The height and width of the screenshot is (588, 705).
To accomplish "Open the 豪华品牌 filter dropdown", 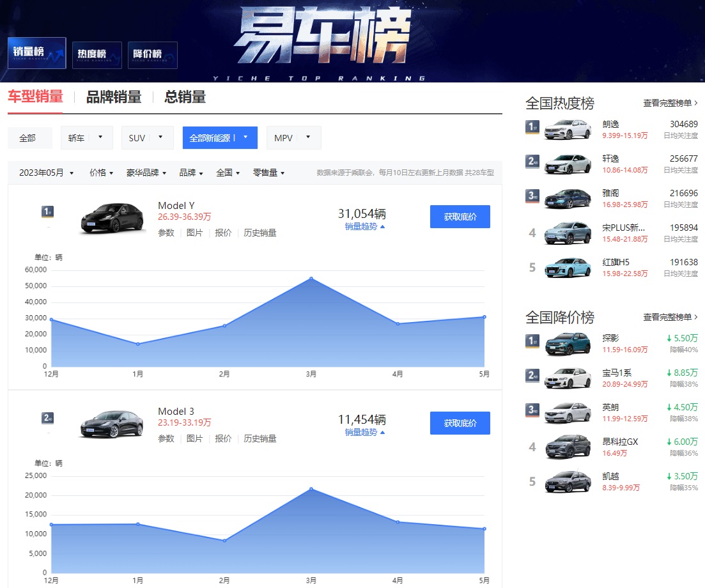I will [x=146, y=173].
